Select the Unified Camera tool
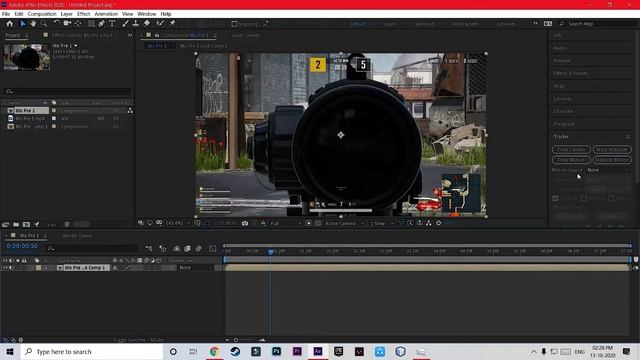Image resolution: width=640 pixels, height=360 pixels. [x=67, y=24]
